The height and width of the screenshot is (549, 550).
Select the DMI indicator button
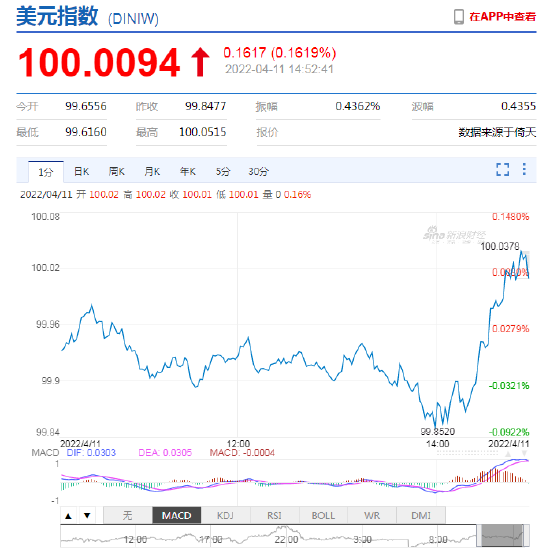tap(421, 515)
